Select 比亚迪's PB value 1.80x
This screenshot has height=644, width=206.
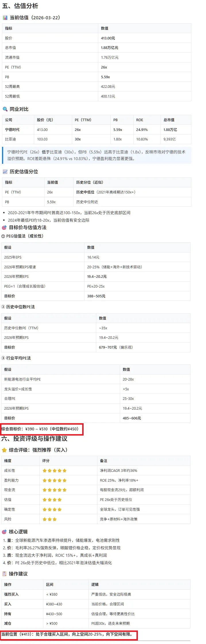[x=118, y=139]
